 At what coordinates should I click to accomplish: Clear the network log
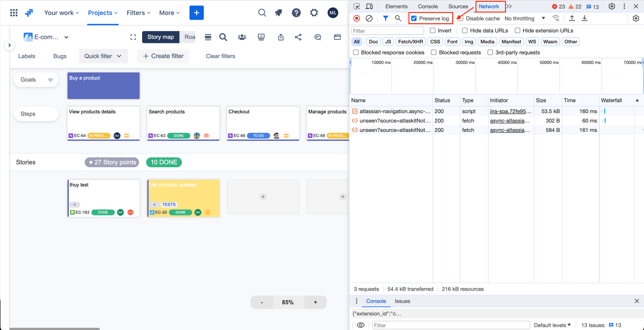[x=369, y=18]
